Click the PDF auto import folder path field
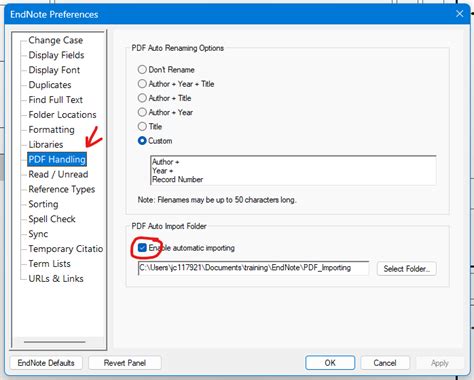 [253, 268]
